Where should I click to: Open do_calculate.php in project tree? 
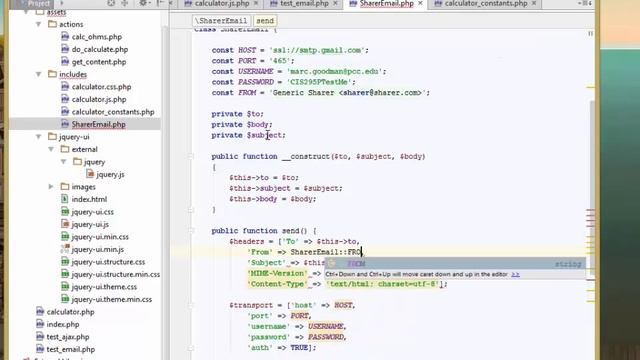point(100,49)
